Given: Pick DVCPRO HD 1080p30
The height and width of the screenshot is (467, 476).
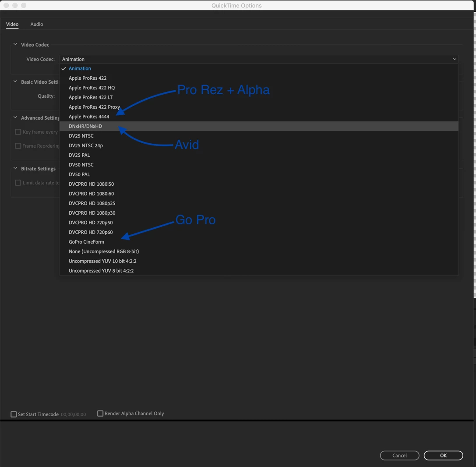Looking at the screenshot, I should tap(259, 213).
